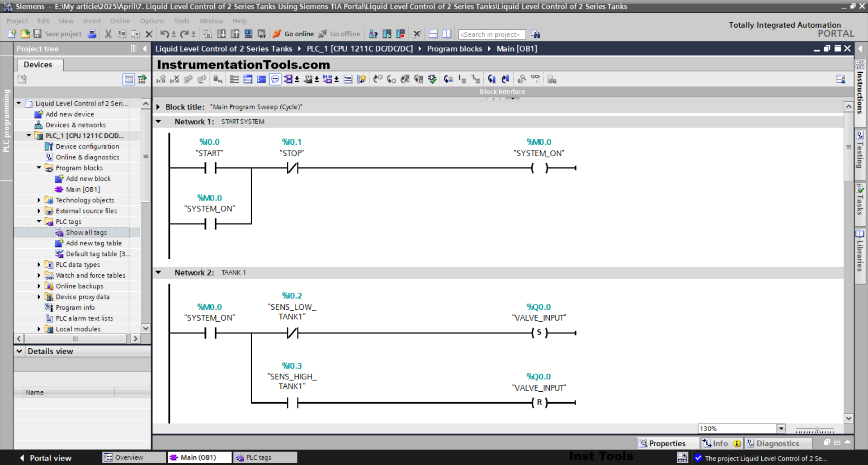Viewport: 868px width, 465px height.
Task: Click the Start CPU toolbar icon
Action: coord(387,33)
